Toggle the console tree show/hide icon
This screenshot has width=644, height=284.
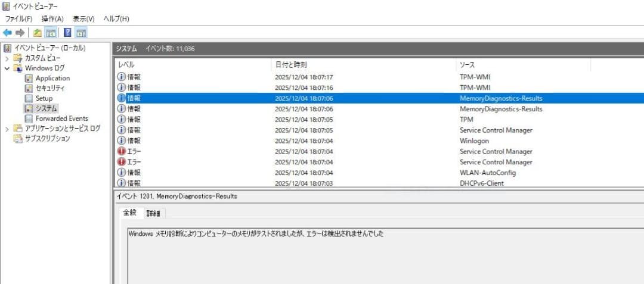pos(51,33)
